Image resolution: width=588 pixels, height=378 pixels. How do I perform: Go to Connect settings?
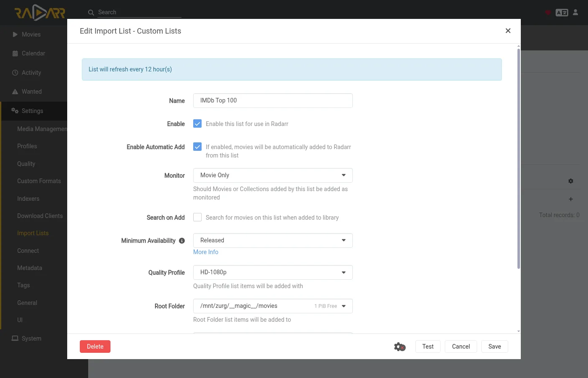pyautogui.click(x=28, y=251)
